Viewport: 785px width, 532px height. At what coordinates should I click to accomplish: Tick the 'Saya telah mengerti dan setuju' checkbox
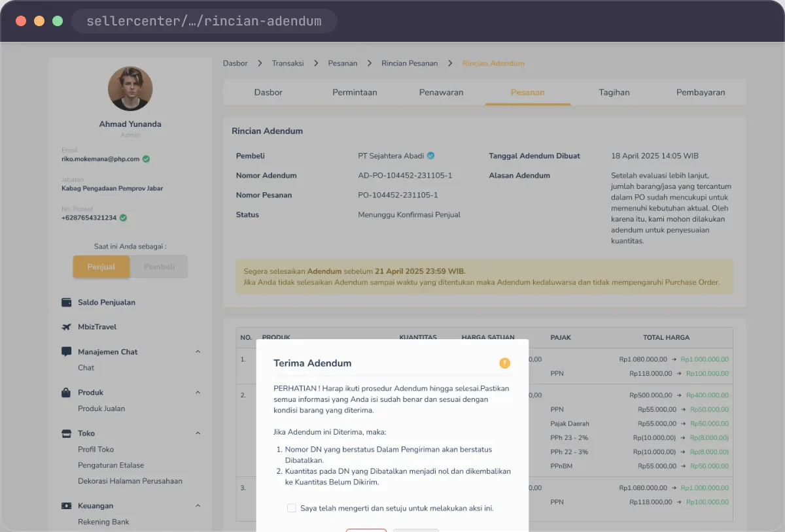tap(292, 508)
